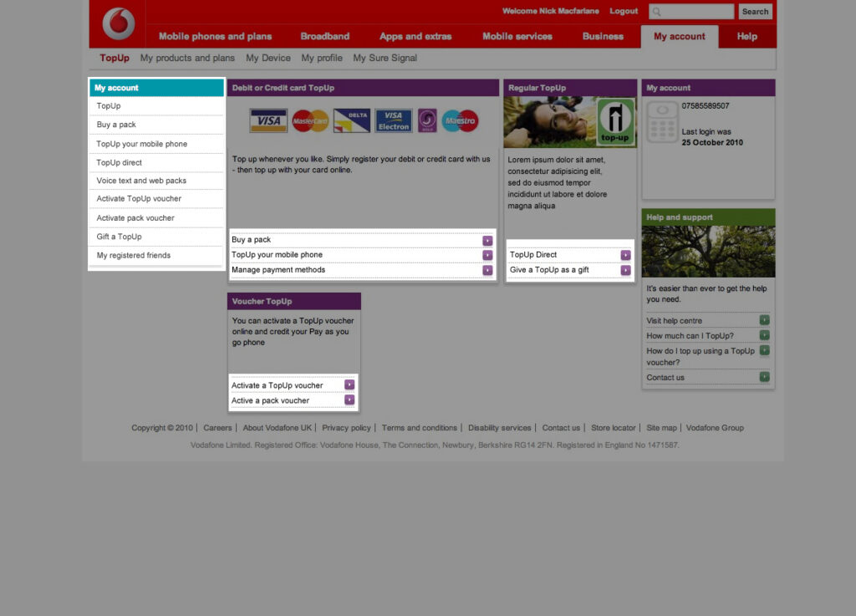Open the My profile navigation item
This screenshot has width=856, height=616.
click(x=322, y=58)
